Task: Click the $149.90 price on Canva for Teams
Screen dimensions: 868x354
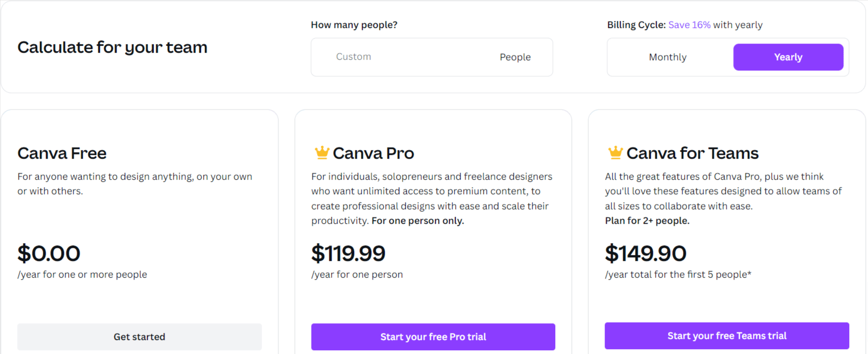Action: point(645,253)
